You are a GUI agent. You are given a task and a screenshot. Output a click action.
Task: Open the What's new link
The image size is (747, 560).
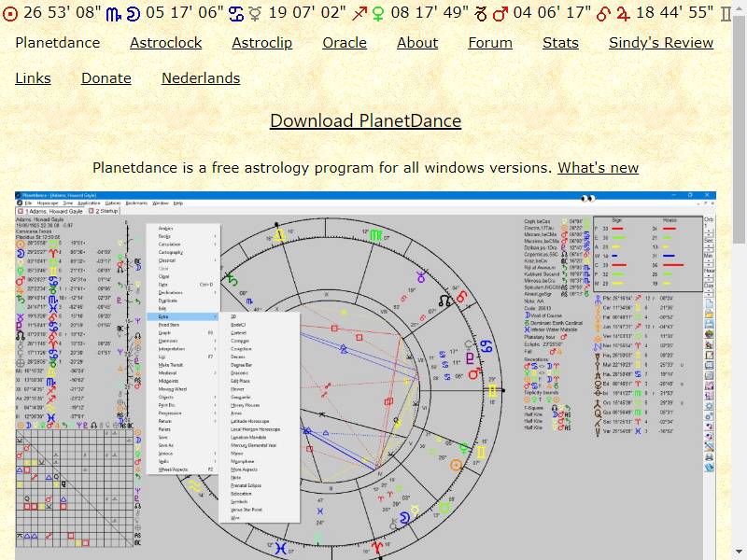click(599, 168)
